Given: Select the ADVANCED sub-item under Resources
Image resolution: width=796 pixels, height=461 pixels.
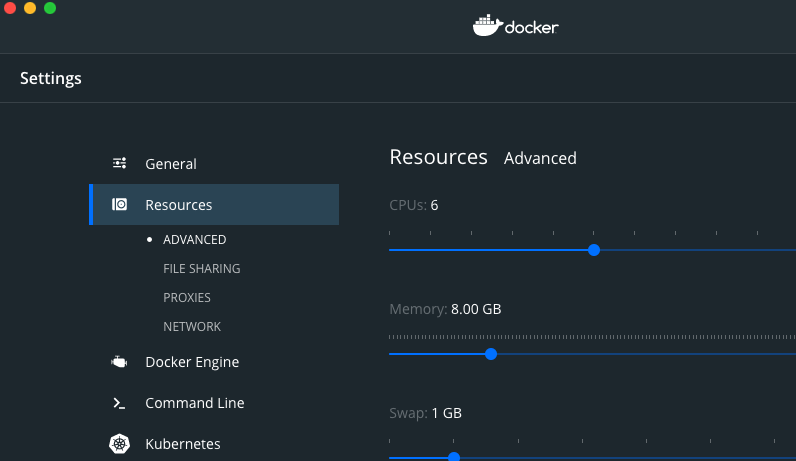Looking at the screenshot, I should pos(194,240).
